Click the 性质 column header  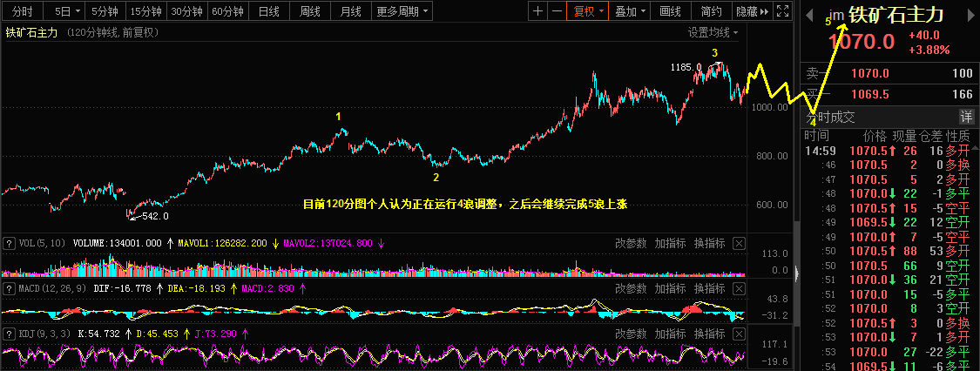958,136
